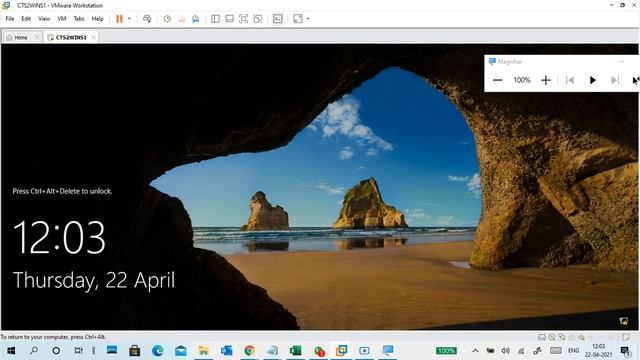
Task: Switch to Unity mode
Action: [258, 19]
